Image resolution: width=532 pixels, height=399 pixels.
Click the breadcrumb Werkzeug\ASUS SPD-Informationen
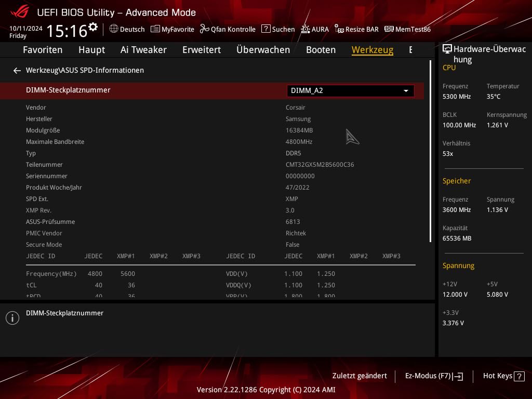click(85, 70)
